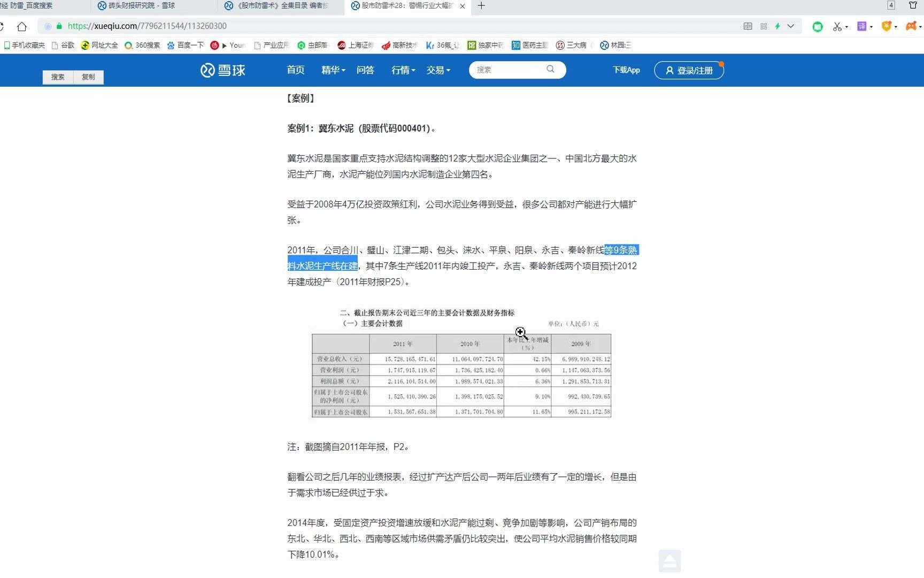Image resolution: width=924 pixels, height=578 pixels.
Task: Show the page QR code icon
Action: point(764,26)
